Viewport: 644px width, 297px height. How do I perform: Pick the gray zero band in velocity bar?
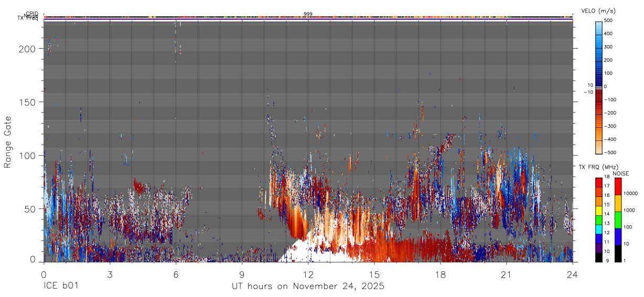click(x=599, y=88)
